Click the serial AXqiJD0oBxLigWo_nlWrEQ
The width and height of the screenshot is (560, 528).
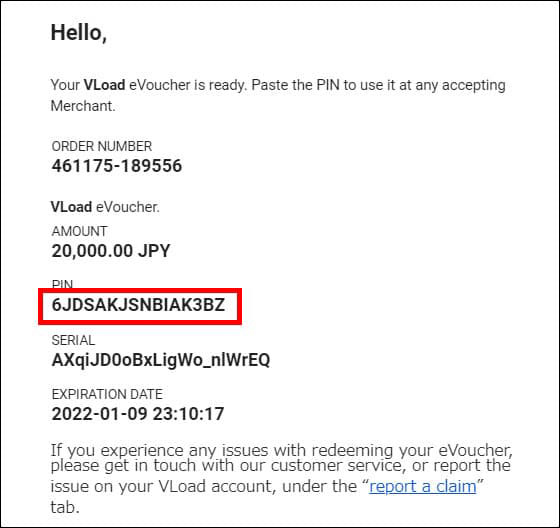pyautogui.click(x=161, y=360)
